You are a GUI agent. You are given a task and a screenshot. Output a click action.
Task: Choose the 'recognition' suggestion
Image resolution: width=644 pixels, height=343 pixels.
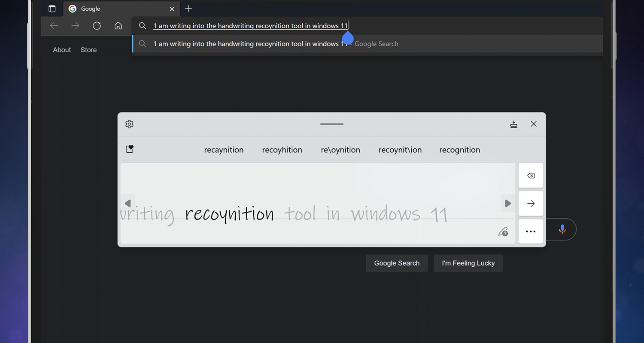[459, 150]
